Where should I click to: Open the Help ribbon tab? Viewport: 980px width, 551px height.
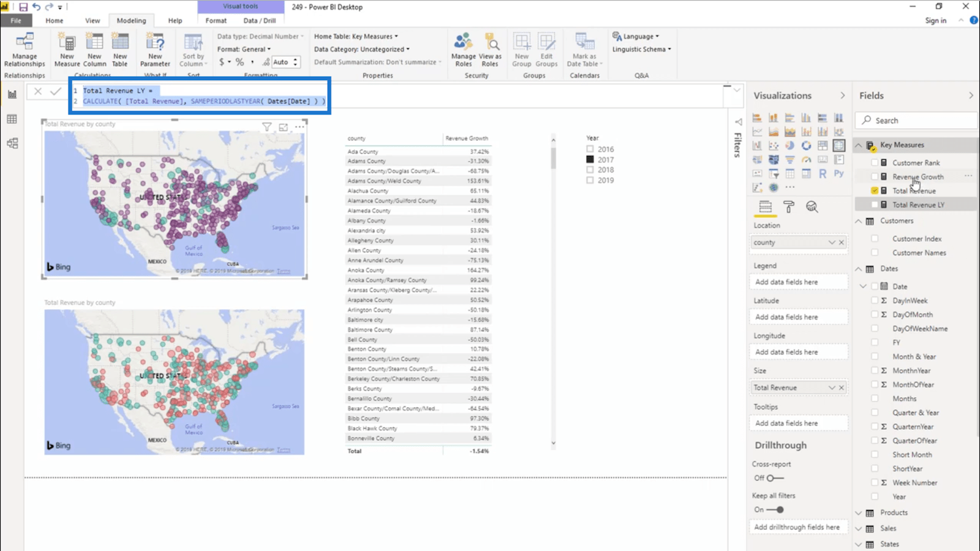(x=175, y=20)
